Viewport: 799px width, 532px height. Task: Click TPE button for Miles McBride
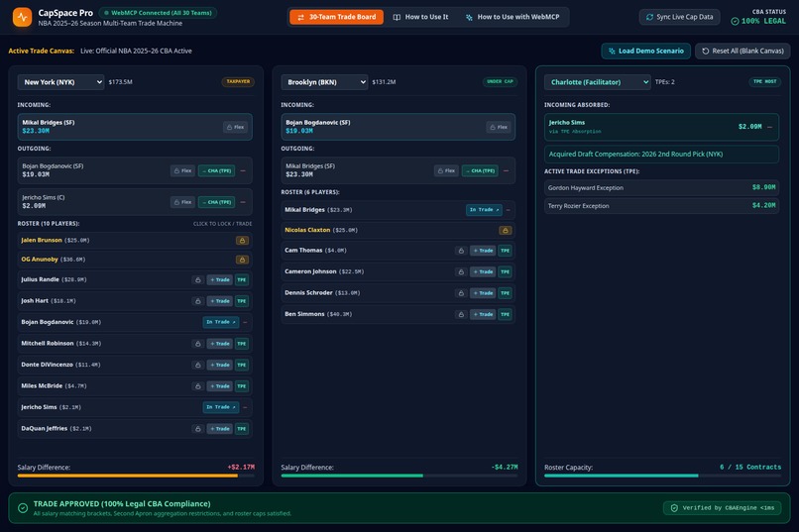[x=242, y=386]
